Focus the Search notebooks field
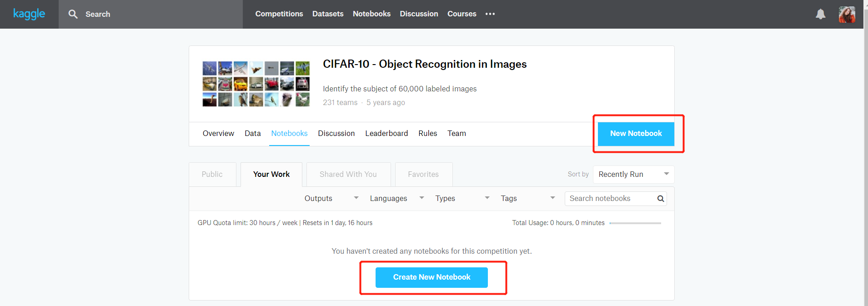Screen dimensions: 868x306 616,199
